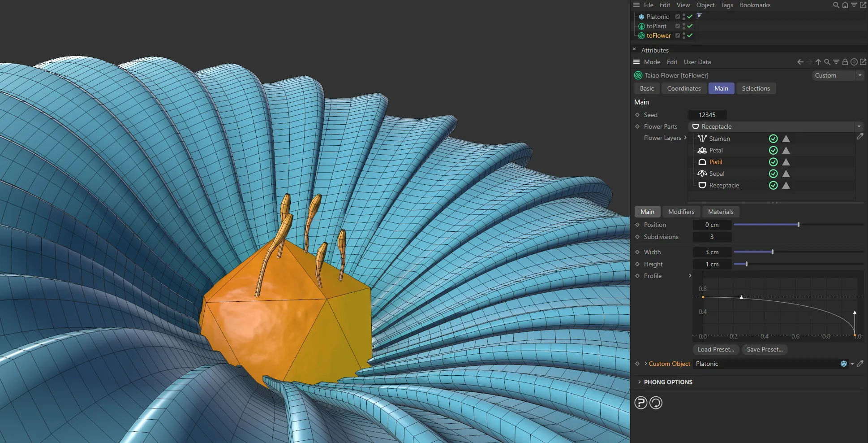Toggle the green enable checkmark on Platonic

point(689,17)
